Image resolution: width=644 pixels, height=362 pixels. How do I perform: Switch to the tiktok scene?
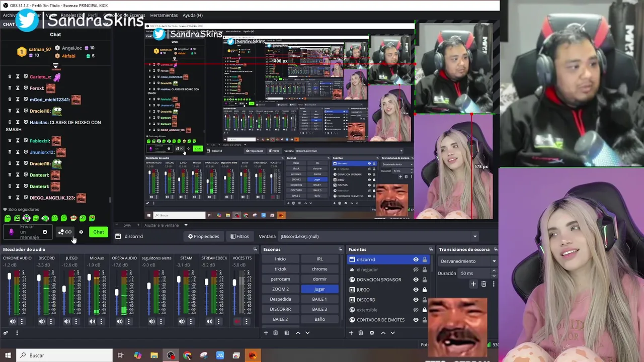[x=280, y=269]
